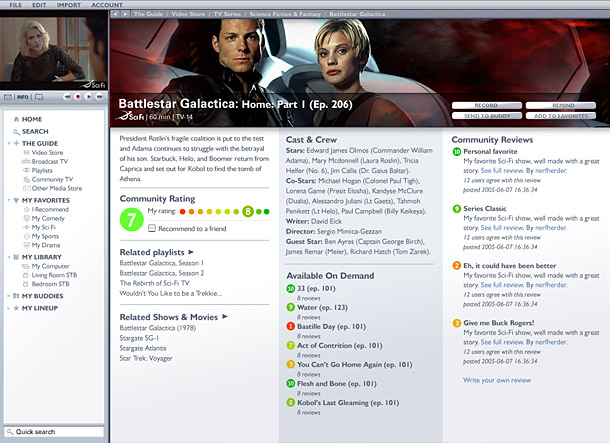The image size is (610, 443).
Task: Fast forward with the forward button
Action: click(x=100, y=96)
